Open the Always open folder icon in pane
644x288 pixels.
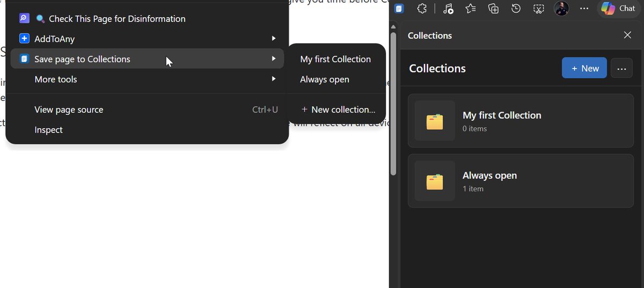pyautogui.click(x=435, y=181)
